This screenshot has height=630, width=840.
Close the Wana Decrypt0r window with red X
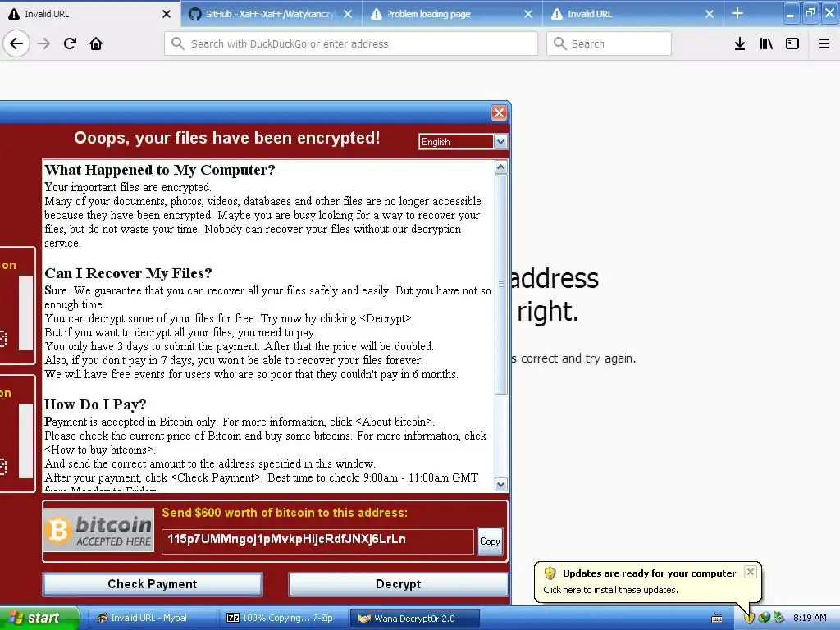pyautogui.click(x=499, y=112)
